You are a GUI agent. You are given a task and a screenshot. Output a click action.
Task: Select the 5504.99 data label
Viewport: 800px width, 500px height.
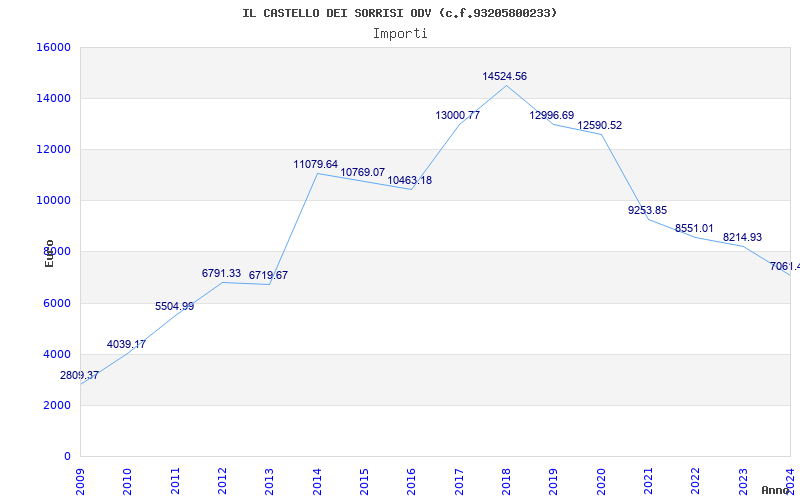pyautogui.click(x=174, y=307)
